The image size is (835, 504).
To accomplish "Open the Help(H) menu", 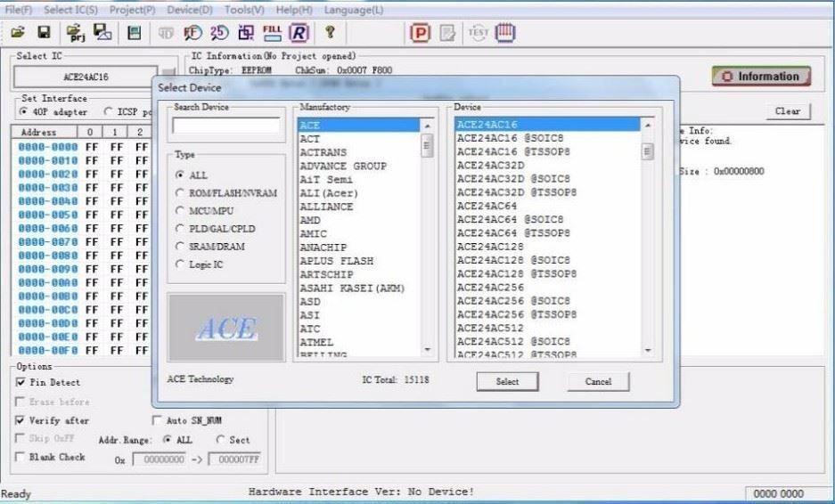I will tap(294, 10).
